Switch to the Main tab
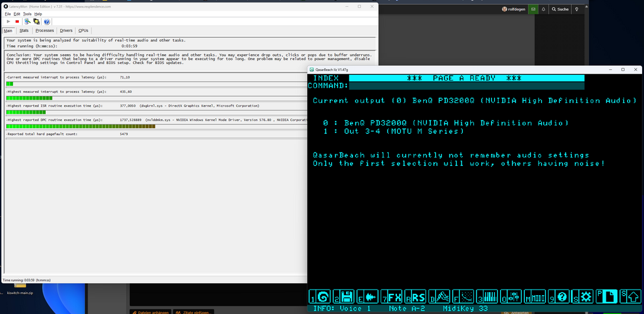This screenshot has width=644, height=314. pos(8,30)
